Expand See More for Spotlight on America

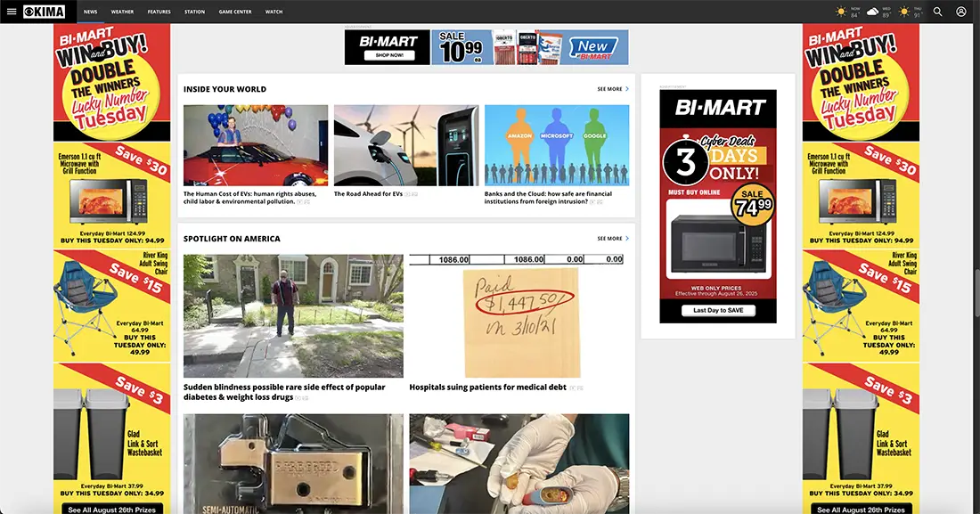613,238
